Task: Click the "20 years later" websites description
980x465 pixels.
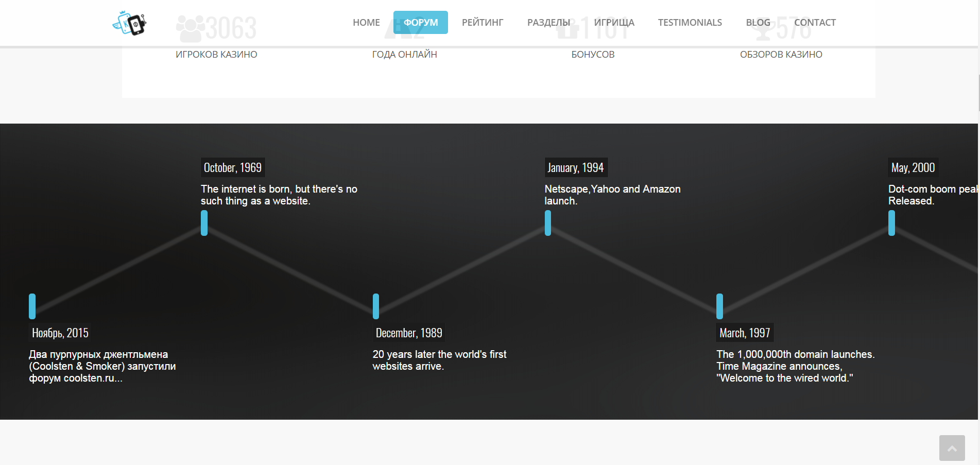Action: tap(440, 360)
